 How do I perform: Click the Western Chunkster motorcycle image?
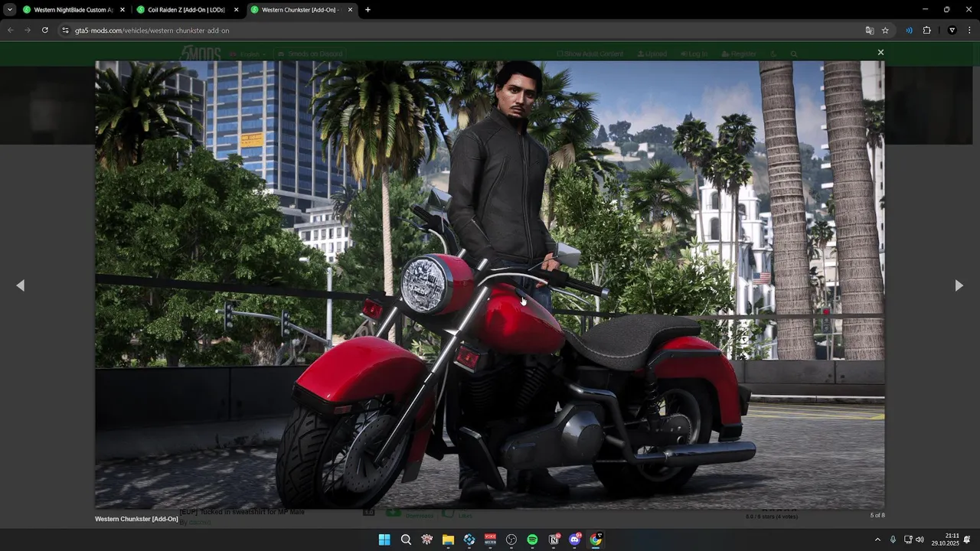coord(490,285)
